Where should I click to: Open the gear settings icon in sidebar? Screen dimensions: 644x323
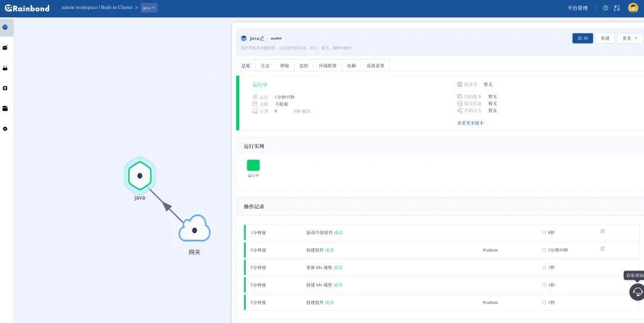point(5,129)
